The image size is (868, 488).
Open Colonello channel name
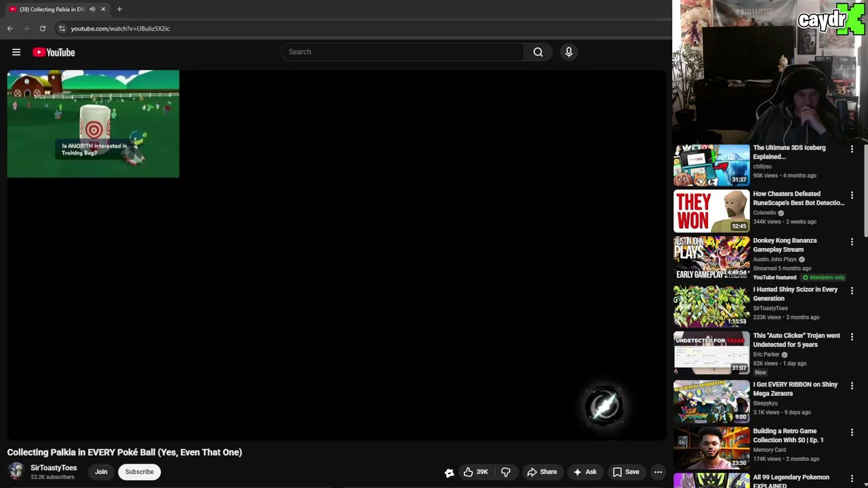point(764,213)
